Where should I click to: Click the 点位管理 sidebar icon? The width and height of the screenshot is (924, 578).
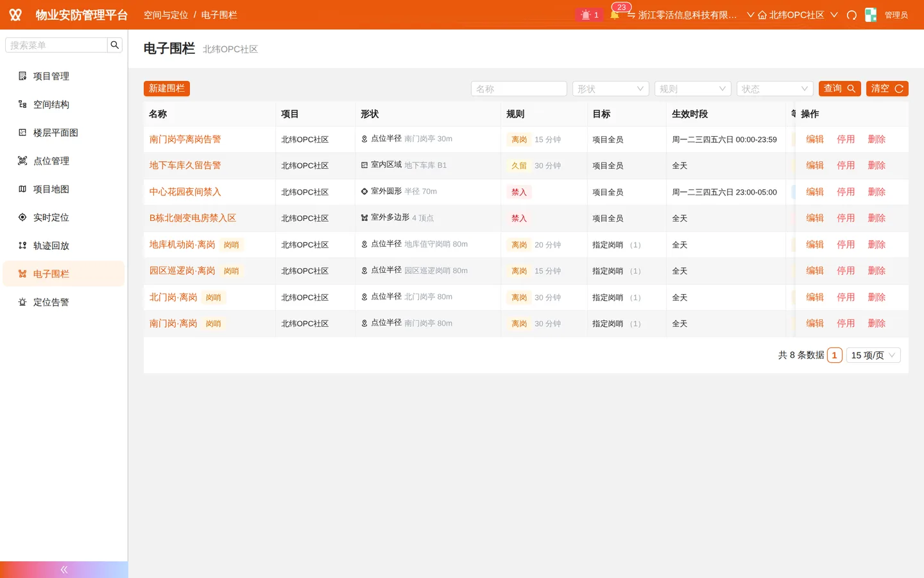coord(22,161)
